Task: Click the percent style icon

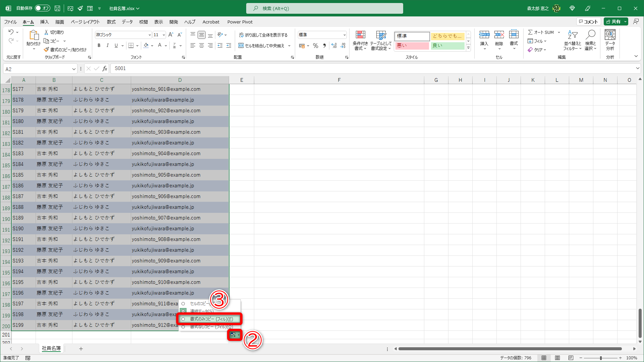Action: 315,46
